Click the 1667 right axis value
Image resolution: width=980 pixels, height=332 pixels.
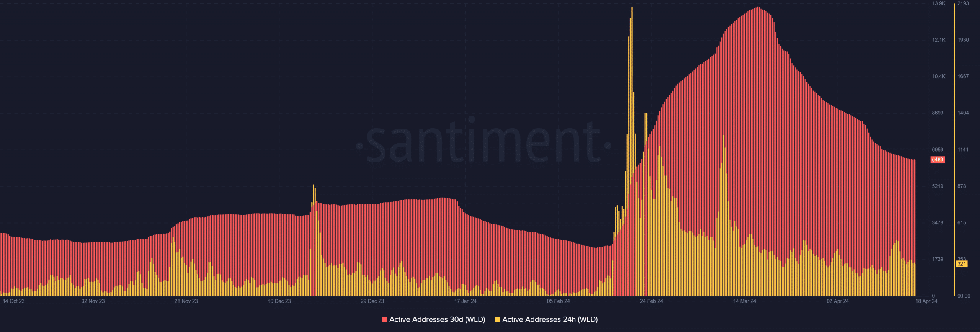tap(963, 77)
